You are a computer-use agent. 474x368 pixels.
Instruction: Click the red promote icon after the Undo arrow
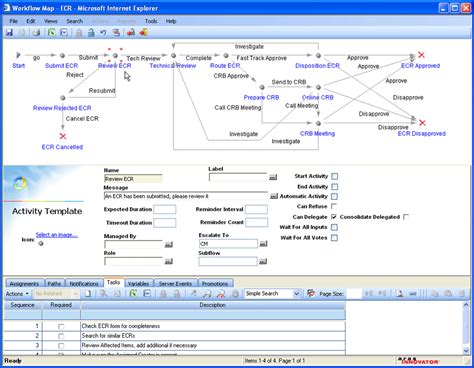(116, 32)
